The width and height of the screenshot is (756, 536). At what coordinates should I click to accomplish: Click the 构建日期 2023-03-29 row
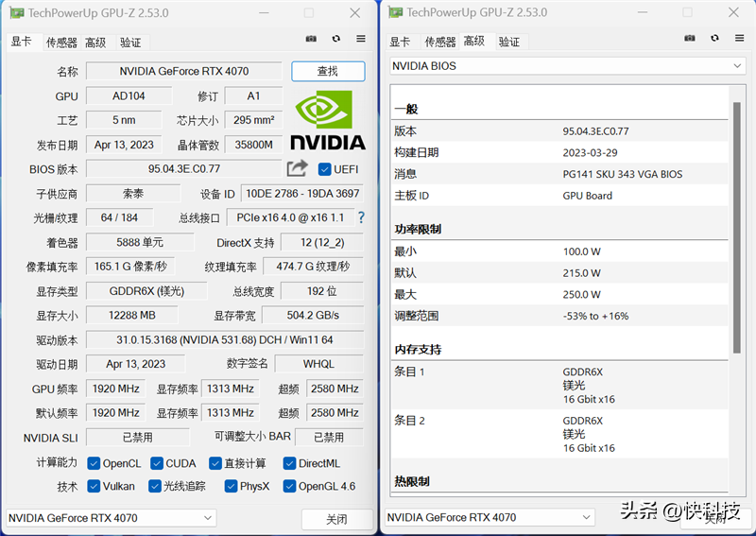tap(559, 152)
